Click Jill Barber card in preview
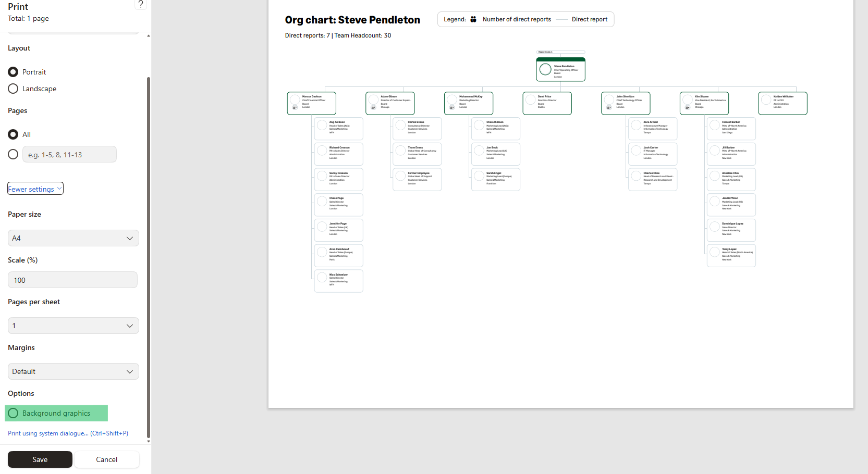Screen dimensions: 868x474 point(731,154)
